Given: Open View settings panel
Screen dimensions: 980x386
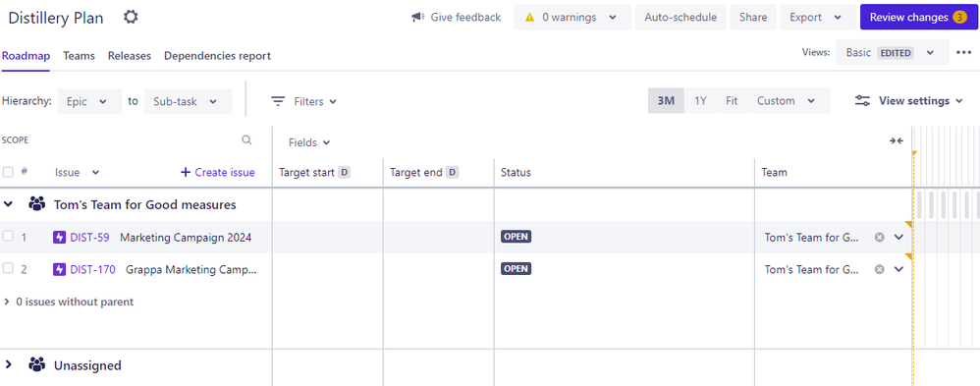Looking at the screenshot, I should [909, 101].
